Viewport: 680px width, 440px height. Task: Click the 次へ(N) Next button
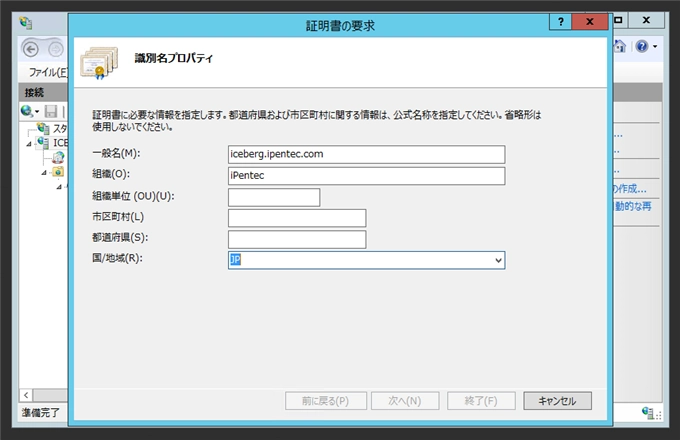pyautogui.click(x=405, y=401)
